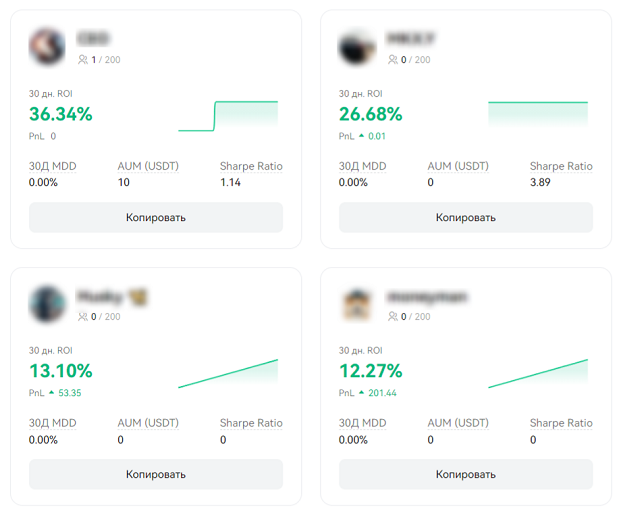The width and height of the screenshot is (623, 515).
Task: Click Копировать button under 12.27% ROI
Action: (466, 474)
